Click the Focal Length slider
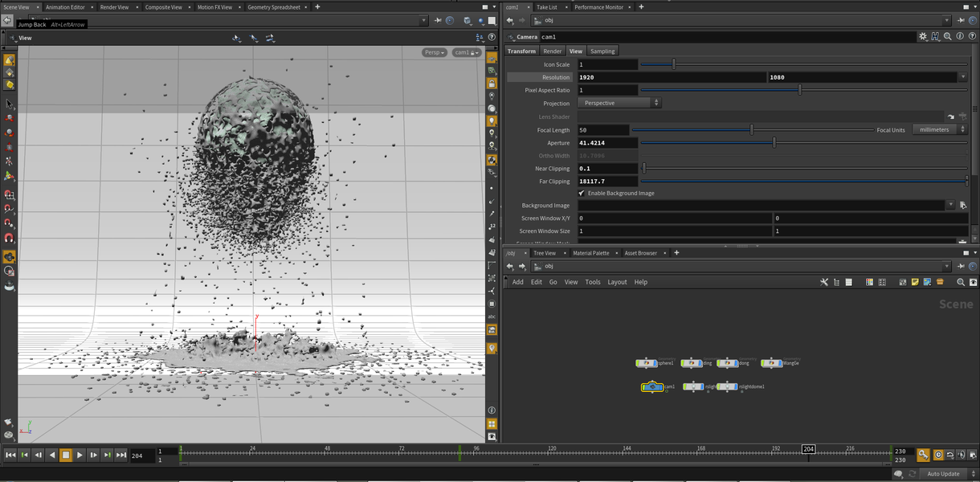This screenshot has width=980, height=482. point(752,130)
